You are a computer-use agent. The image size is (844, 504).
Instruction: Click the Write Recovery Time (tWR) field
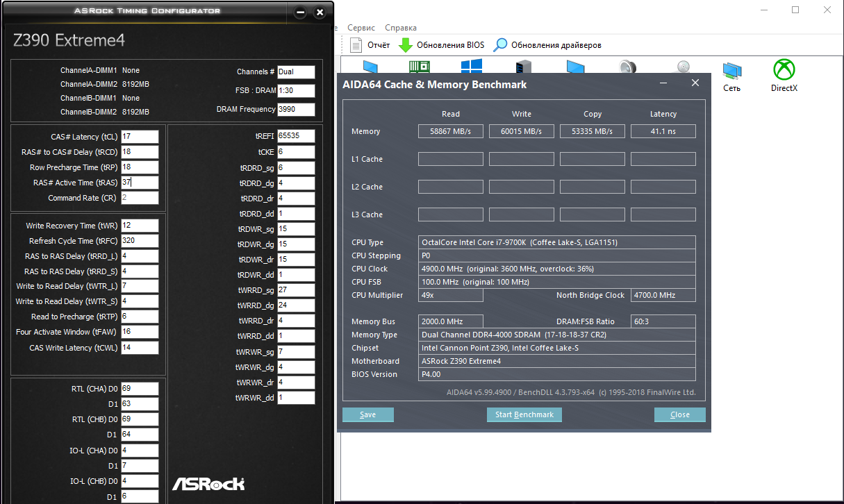point(140,226)
